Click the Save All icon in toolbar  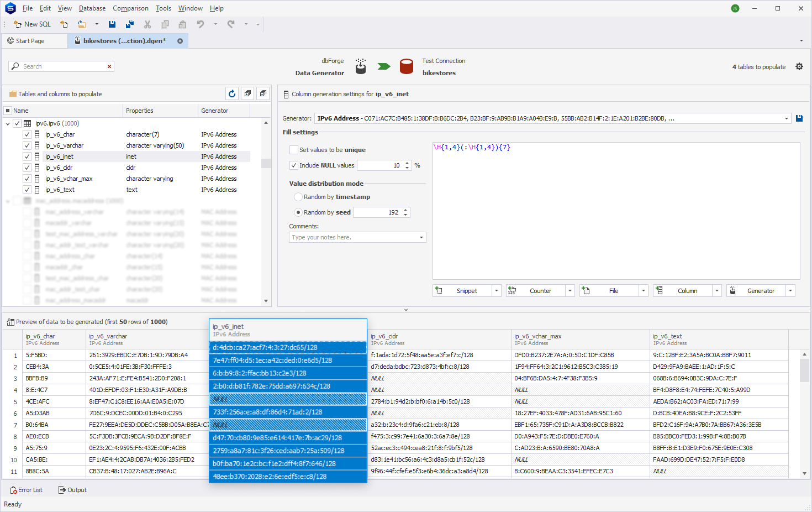click(130, 24)
